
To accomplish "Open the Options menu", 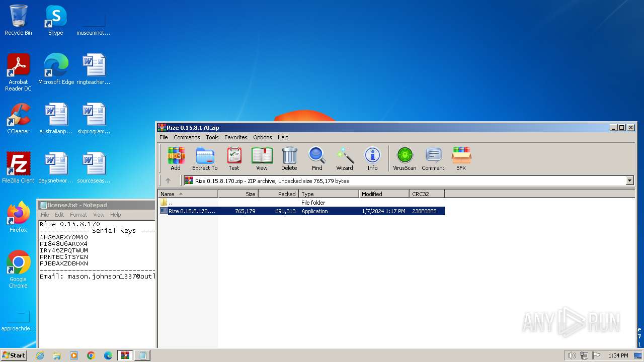I will click(262, 137).
